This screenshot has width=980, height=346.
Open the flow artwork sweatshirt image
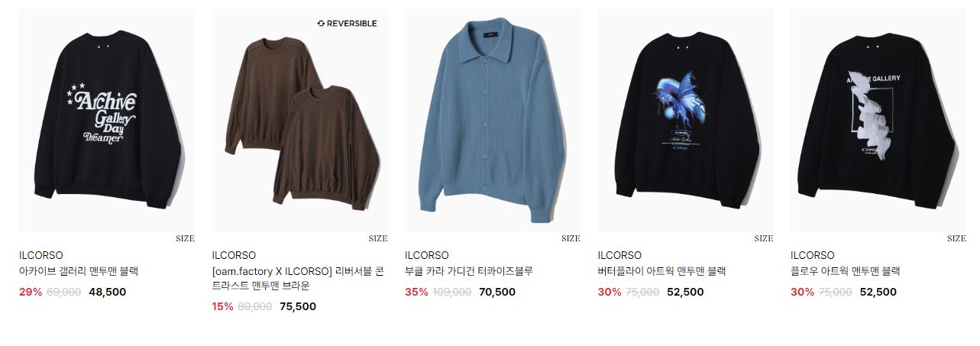(x=878, y=121)
